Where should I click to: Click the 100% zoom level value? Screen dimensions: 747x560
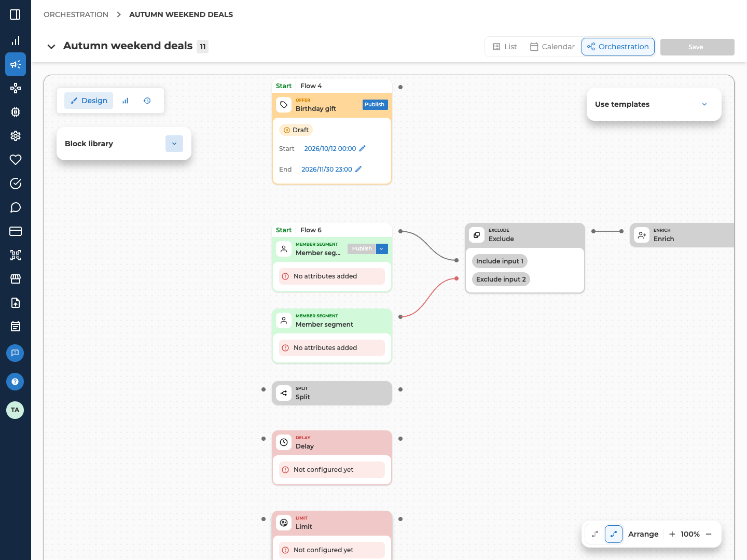coord(690,534)
